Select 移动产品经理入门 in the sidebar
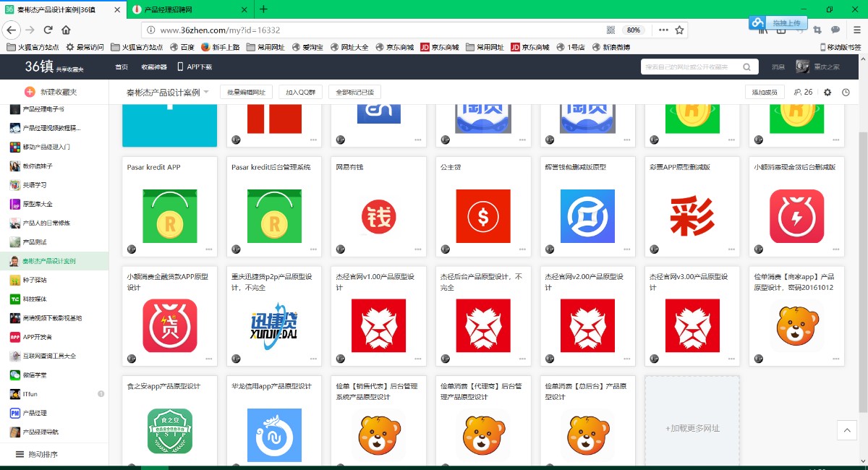The image size is (868, 470). point(54,147)
